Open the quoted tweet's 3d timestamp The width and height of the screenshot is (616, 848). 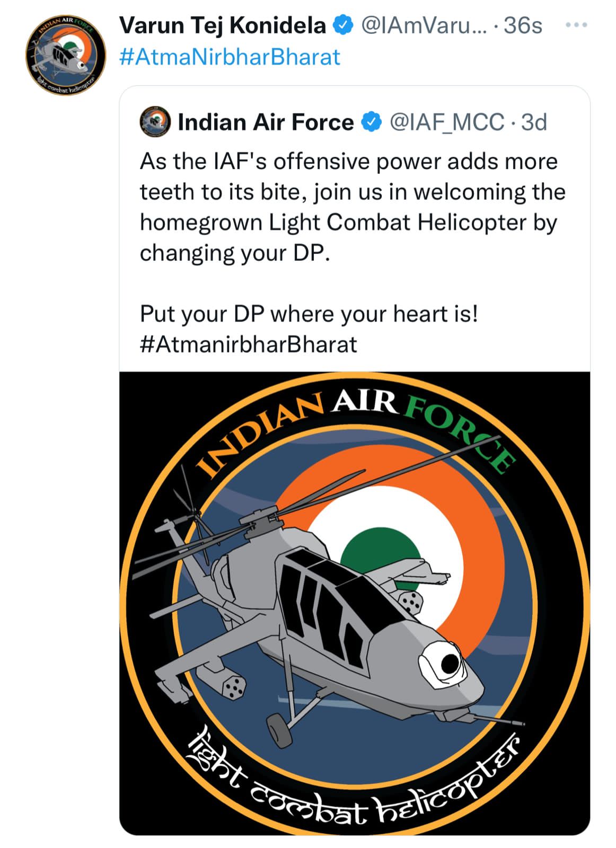click(534, 122)
